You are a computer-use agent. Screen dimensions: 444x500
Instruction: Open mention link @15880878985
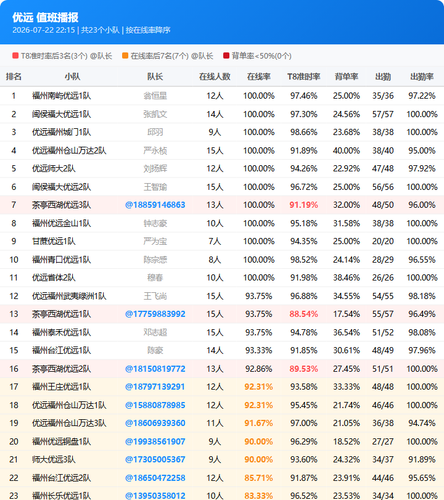click(155, 405)
